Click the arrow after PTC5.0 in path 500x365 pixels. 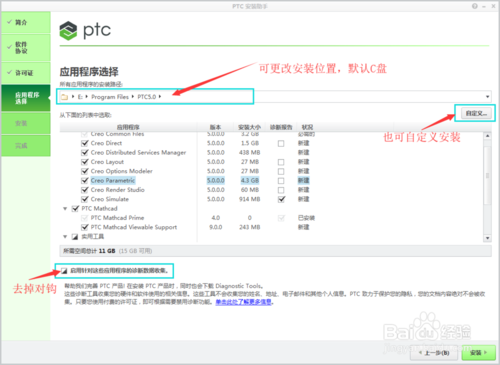[160, 97]
